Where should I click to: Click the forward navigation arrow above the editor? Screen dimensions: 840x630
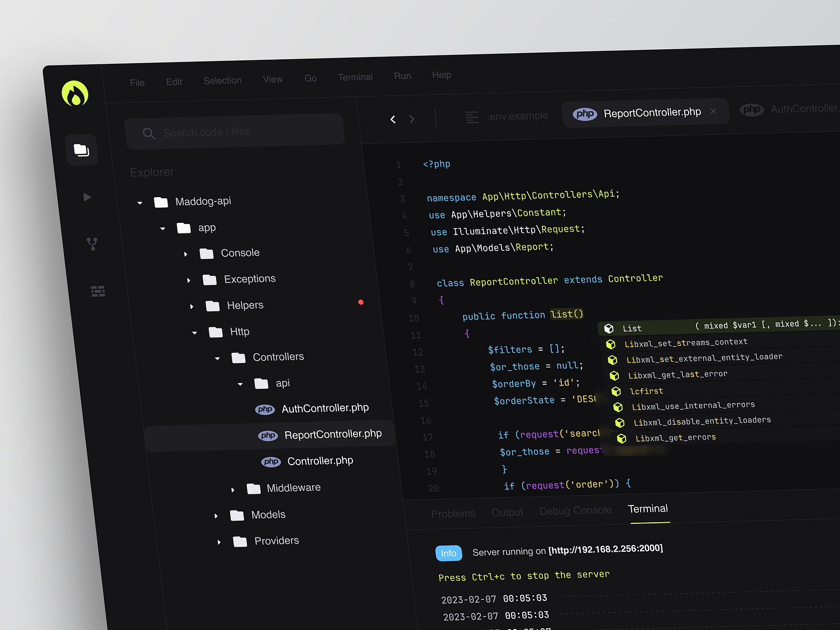(x=412, y=118)
